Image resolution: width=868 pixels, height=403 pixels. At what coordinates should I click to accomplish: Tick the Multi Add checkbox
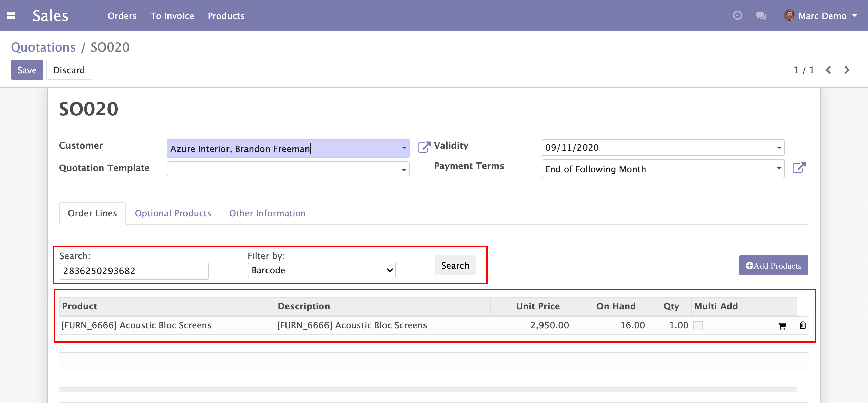(698, 326)
